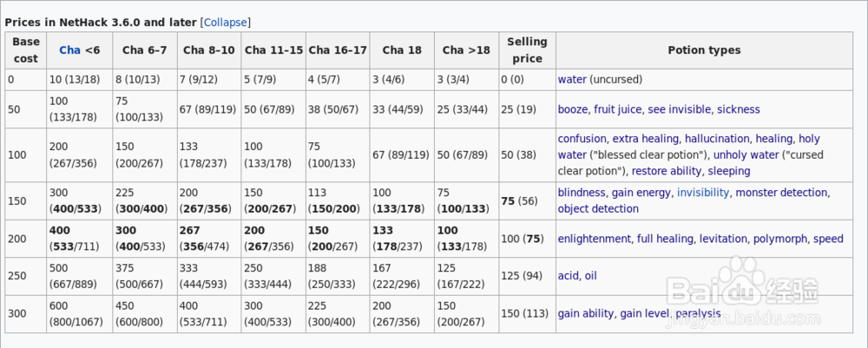Click the Cha 18 column header
The height and width of the screenshot is (348, 868).
[402, 49]
